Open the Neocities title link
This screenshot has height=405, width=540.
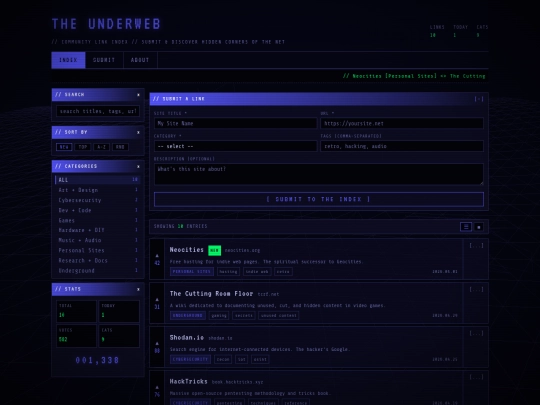[x=187, y=250]
